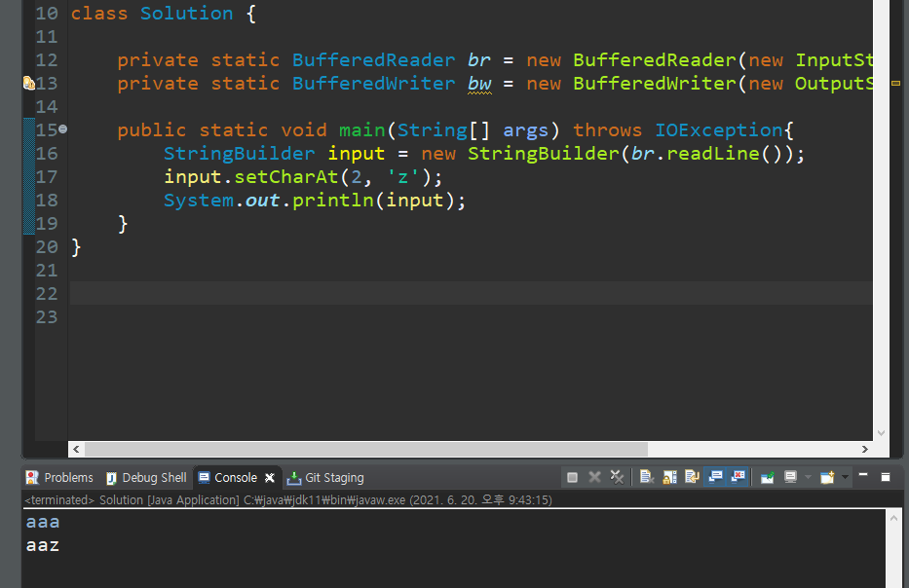Click the console scroll up arrow

point(893,518)
